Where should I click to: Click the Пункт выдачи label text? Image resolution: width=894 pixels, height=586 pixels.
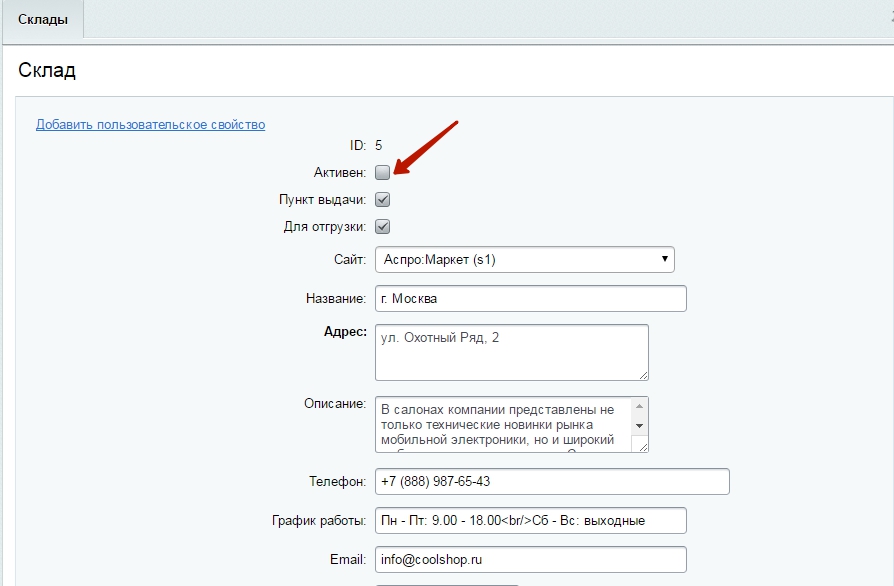322,200
